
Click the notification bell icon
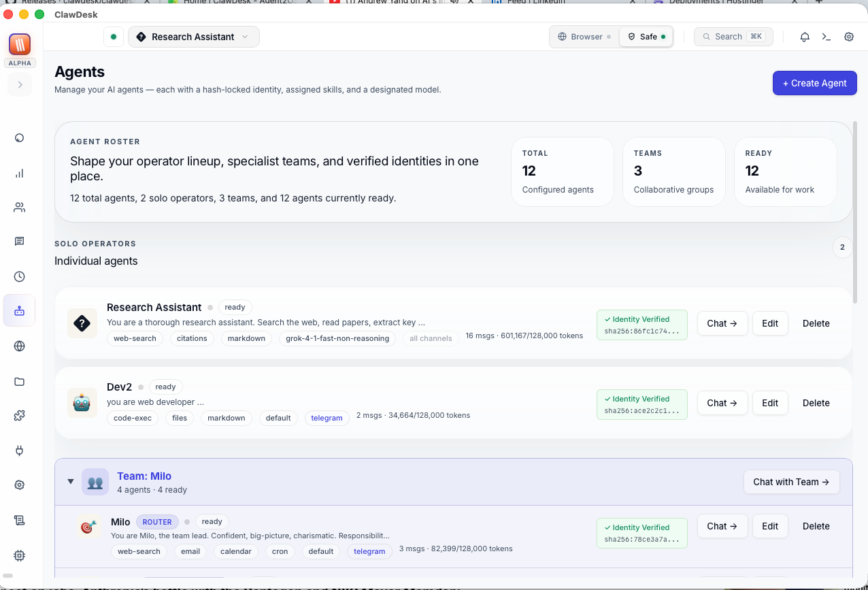[805, 37]
